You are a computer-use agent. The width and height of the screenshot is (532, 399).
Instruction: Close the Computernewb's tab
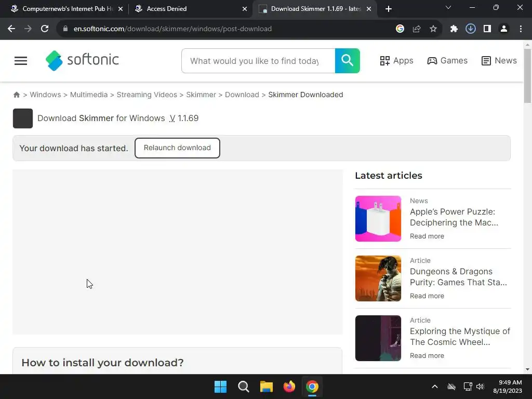pyautogui.click(x=121, y=9)
